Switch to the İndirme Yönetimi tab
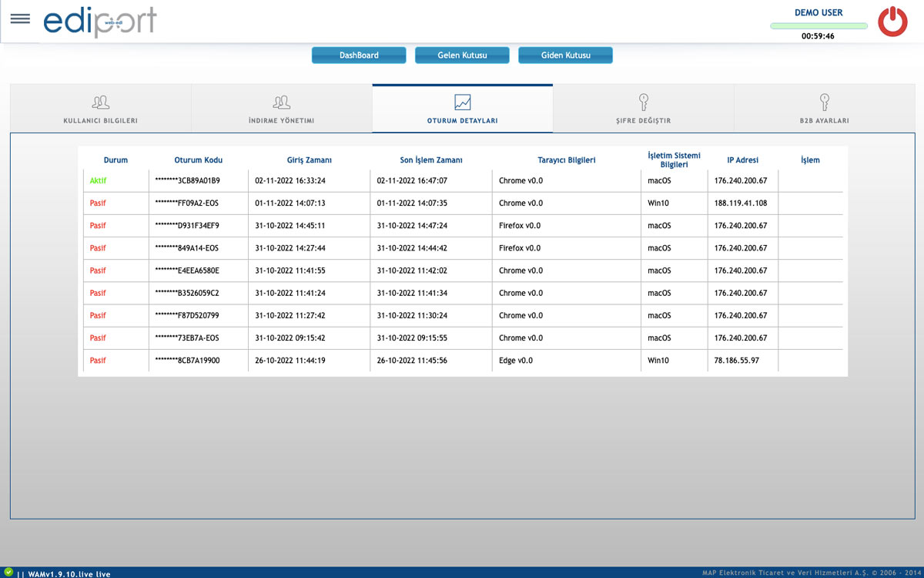 click(x=282, y=108)
